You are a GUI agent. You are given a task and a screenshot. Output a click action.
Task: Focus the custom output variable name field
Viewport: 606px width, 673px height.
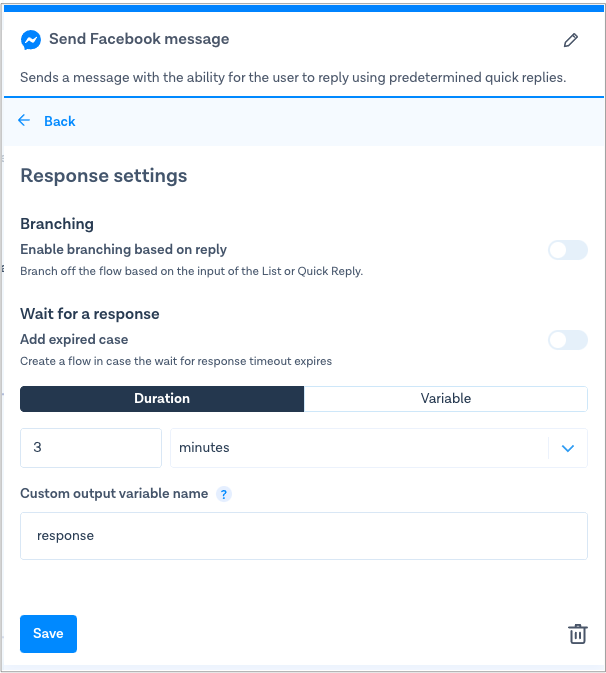click(303, 536)
